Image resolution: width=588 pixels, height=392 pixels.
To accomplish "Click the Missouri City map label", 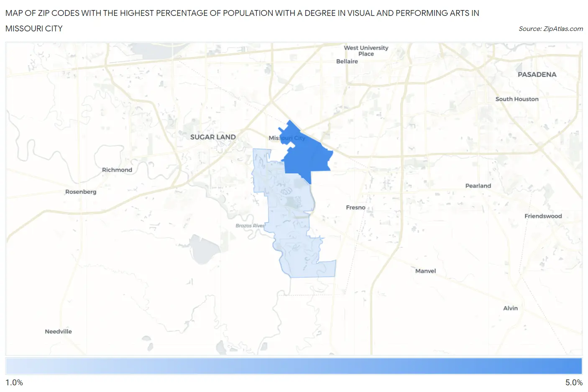I will [x=287, y=138].
